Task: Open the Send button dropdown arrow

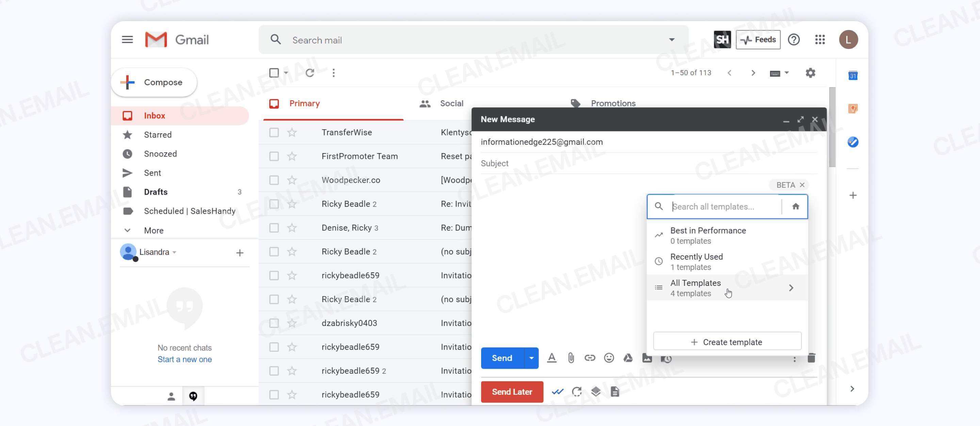Action: pyautogui.click(x=532, y=358)
